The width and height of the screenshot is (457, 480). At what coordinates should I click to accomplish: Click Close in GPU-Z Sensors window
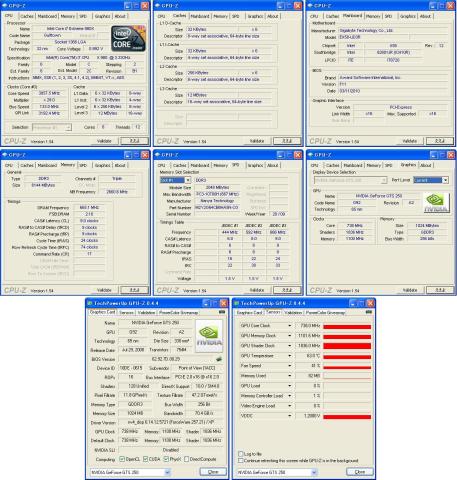click(x=360, y=472)
